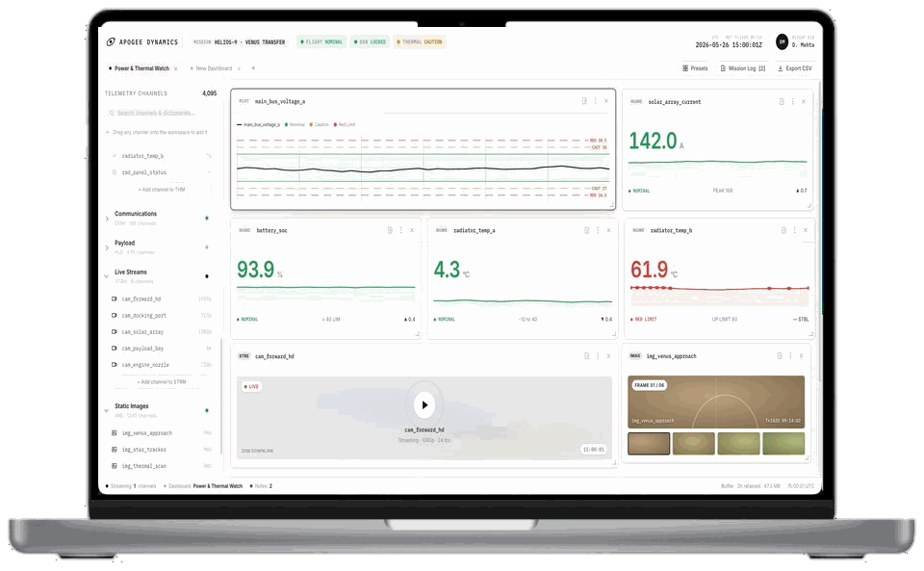
Task: Click the THERMAL CAUTION status badge
Action: click(420, 41)
